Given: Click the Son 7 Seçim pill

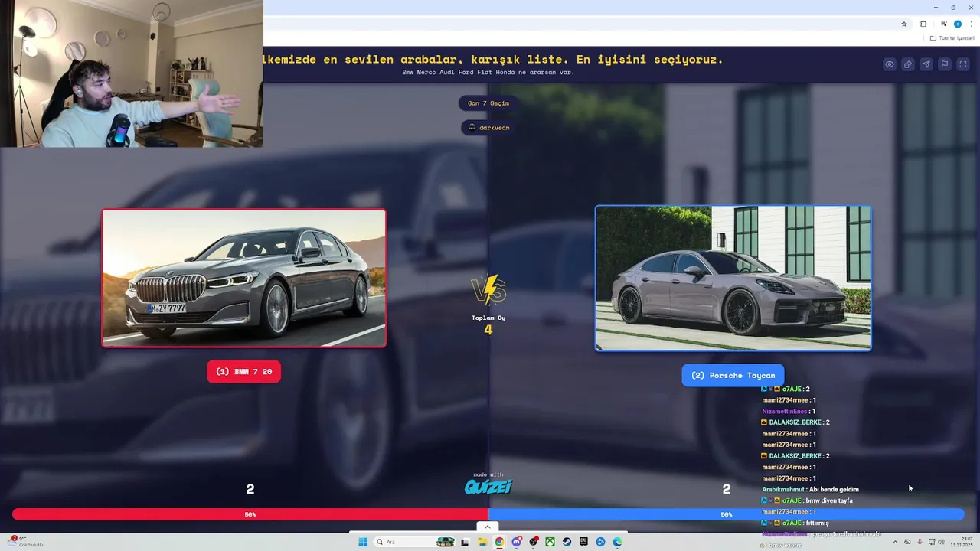Looking at the screenshot, I should (x=488, y=103).
